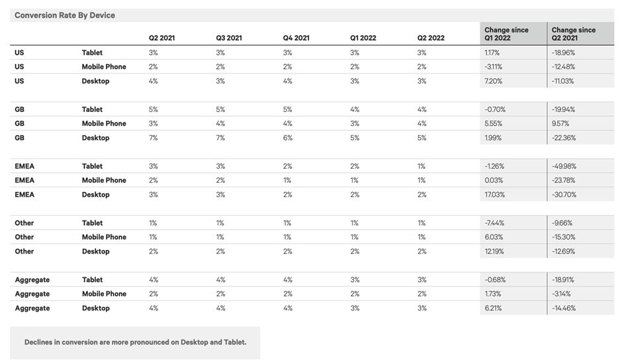The height and width of the screenshot is (364, 622).
Task: Select the Q1 2022 column header
Action: 363,38
